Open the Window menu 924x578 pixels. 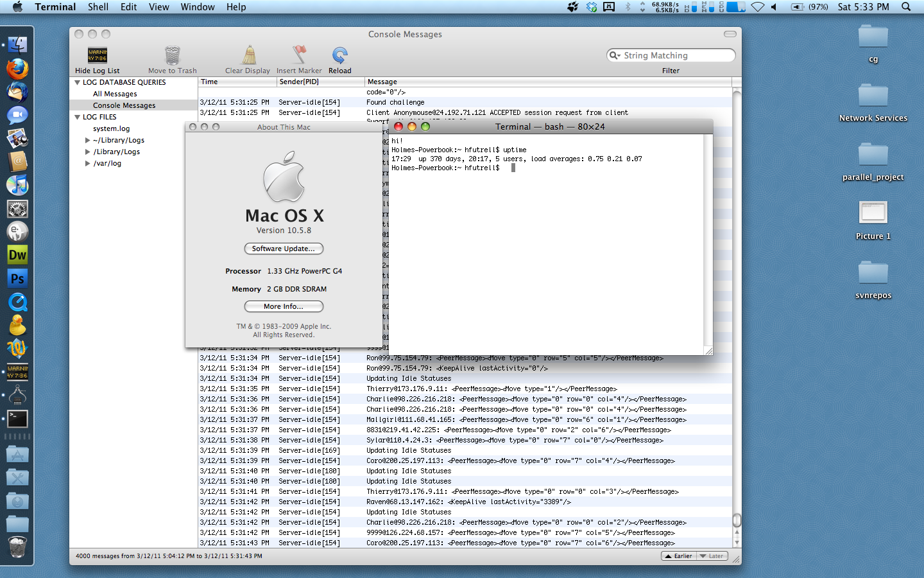pos(198,6)
